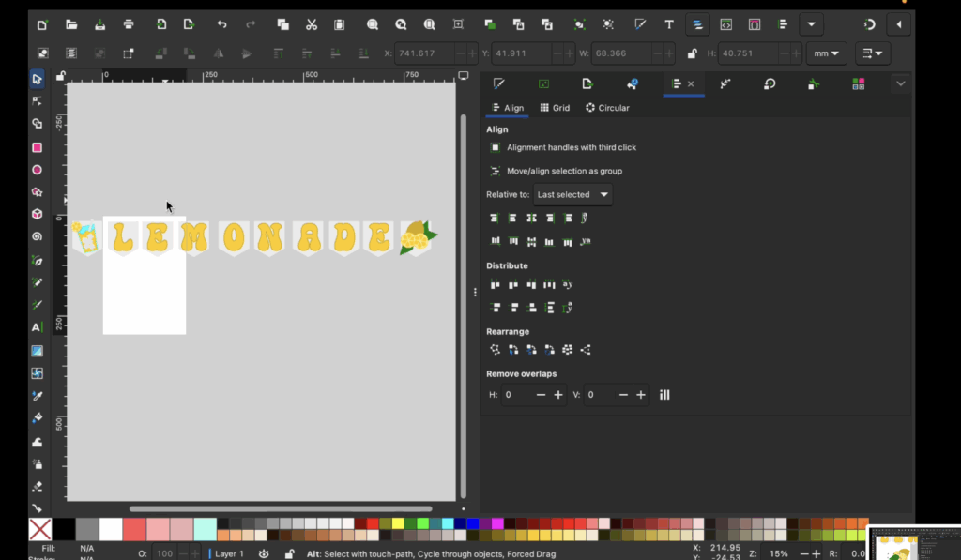Select the Eraser tool

click(x=37, y=487)
